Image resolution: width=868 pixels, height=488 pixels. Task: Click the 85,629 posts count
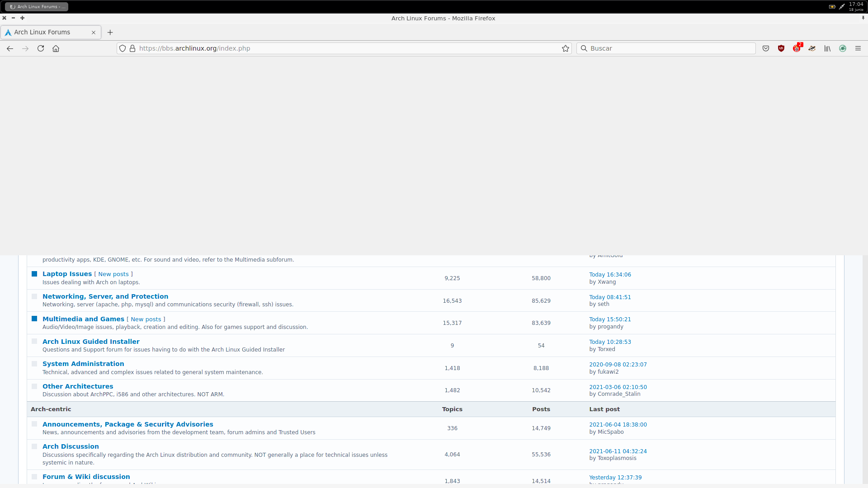tap(541, 301)
